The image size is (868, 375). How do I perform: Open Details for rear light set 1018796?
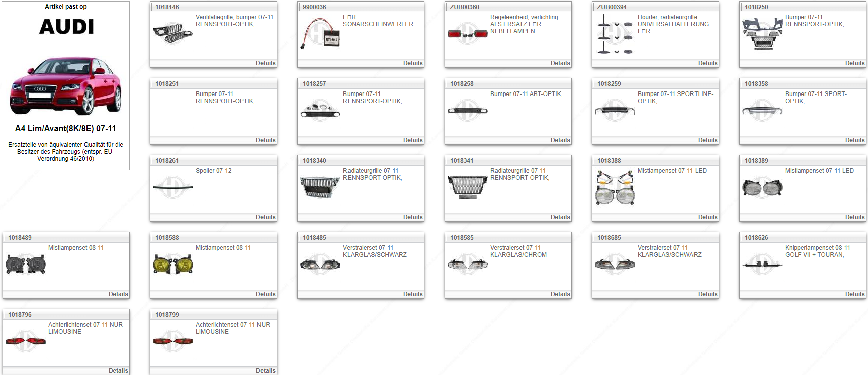118,371
